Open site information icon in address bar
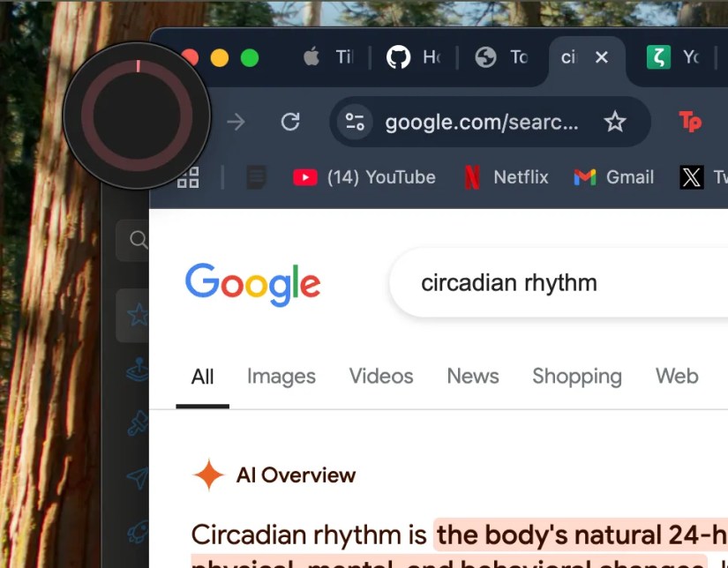The width and height of the screenshot is (728, 568). (x=355, y=122)
